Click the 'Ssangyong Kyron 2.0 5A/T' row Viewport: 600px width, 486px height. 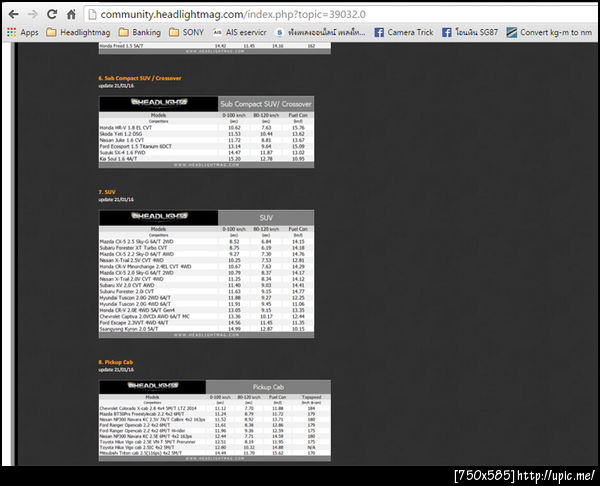[x=207, y=329]
